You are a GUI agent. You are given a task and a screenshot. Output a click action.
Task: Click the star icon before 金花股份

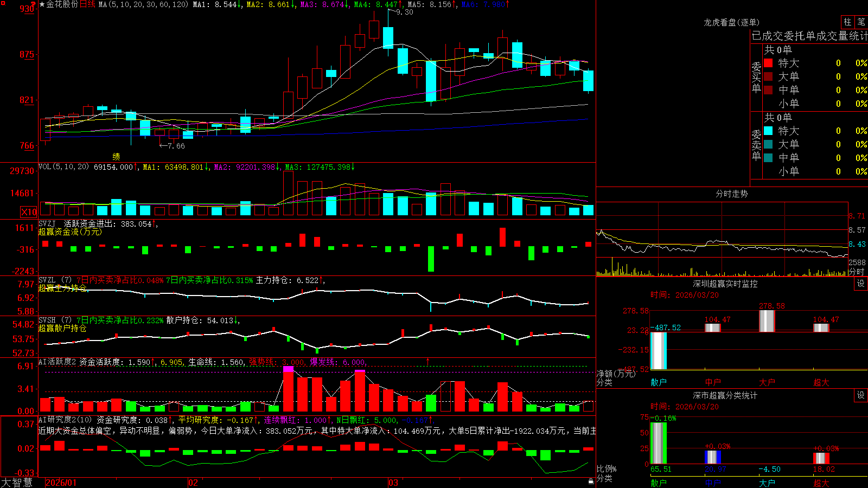(42, 4)
